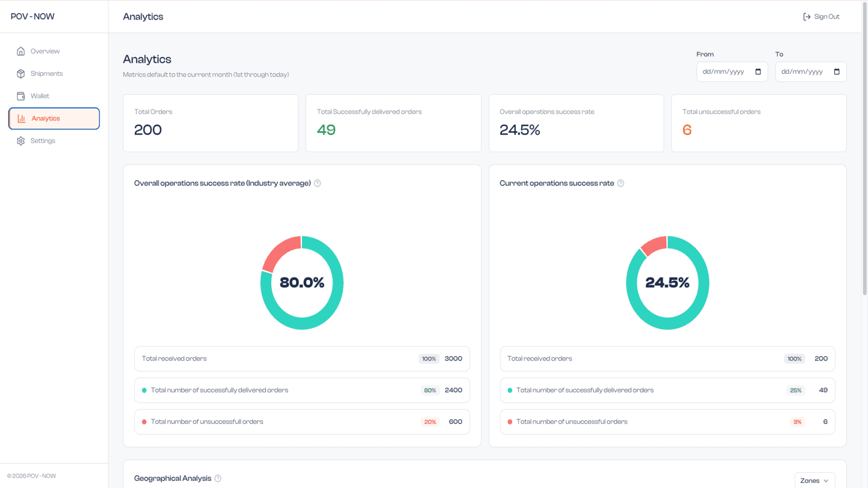Click the Total received orders 200 row
Image resolution: width=868 pixels, height=488 pixels.
[x=667, y=358]
